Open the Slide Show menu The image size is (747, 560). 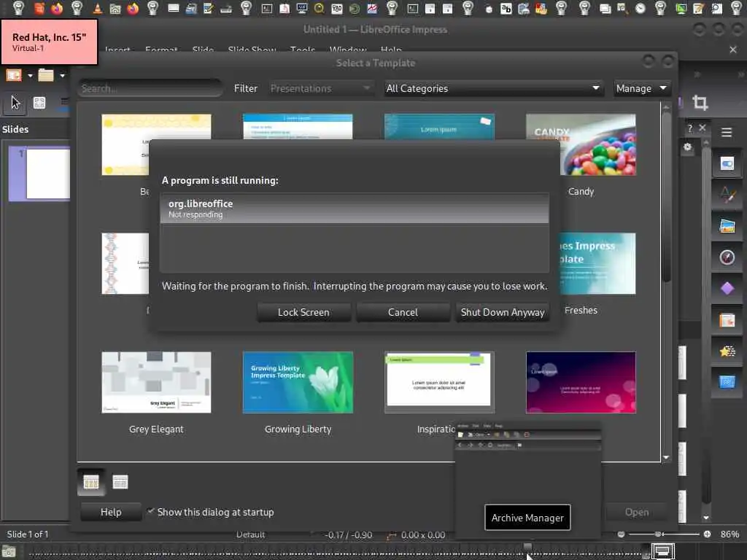tap(252, 50)
